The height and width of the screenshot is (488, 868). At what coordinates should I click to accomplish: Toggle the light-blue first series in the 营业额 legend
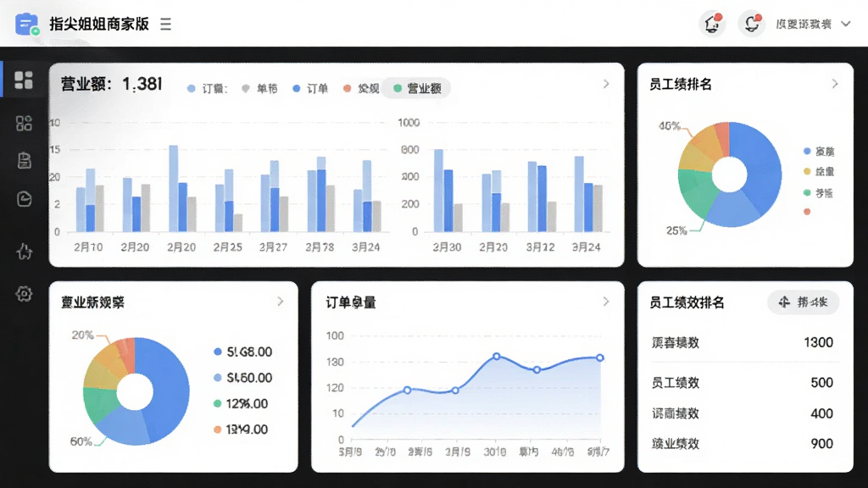207,88
